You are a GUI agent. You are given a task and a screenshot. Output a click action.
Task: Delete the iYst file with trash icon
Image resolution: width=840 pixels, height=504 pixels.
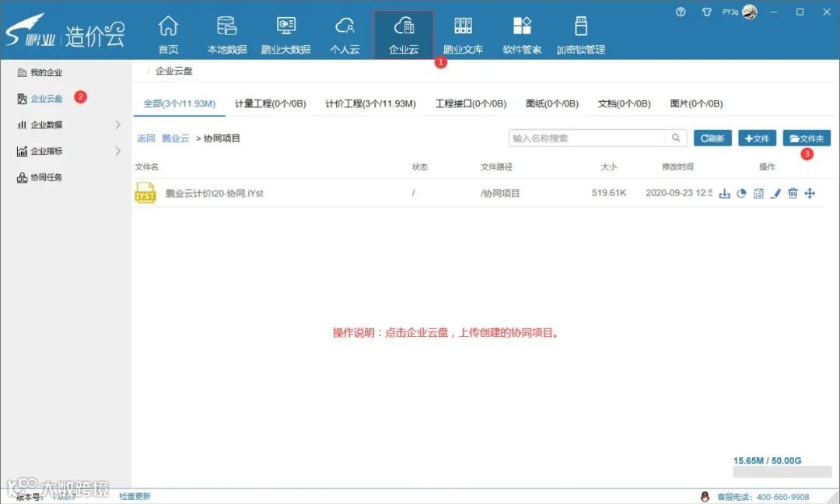[793, 194]
